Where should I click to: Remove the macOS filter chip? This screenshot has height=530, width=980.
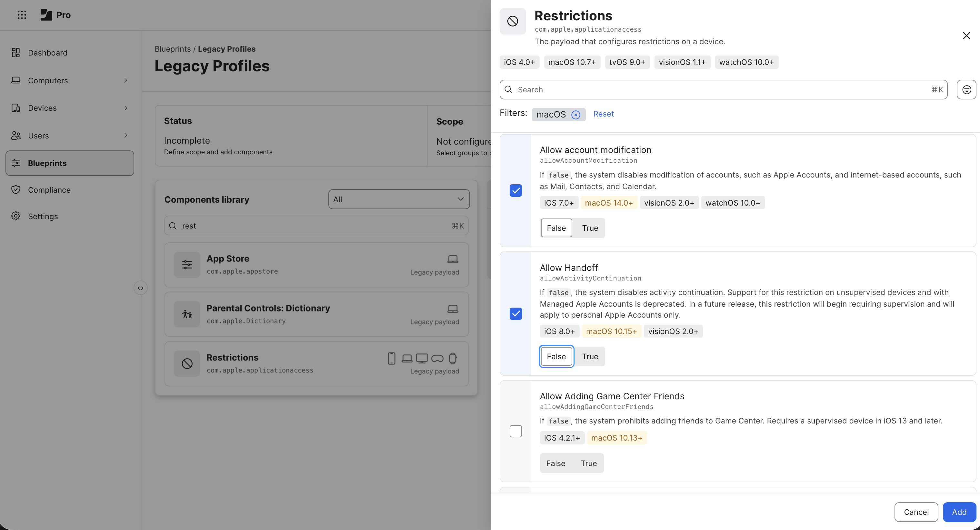575,115
